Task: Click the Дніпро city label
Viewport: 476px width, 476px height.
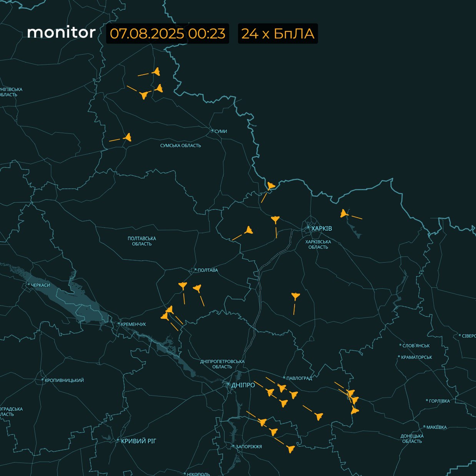Action: pyautogui.click(x=243, y=385)
